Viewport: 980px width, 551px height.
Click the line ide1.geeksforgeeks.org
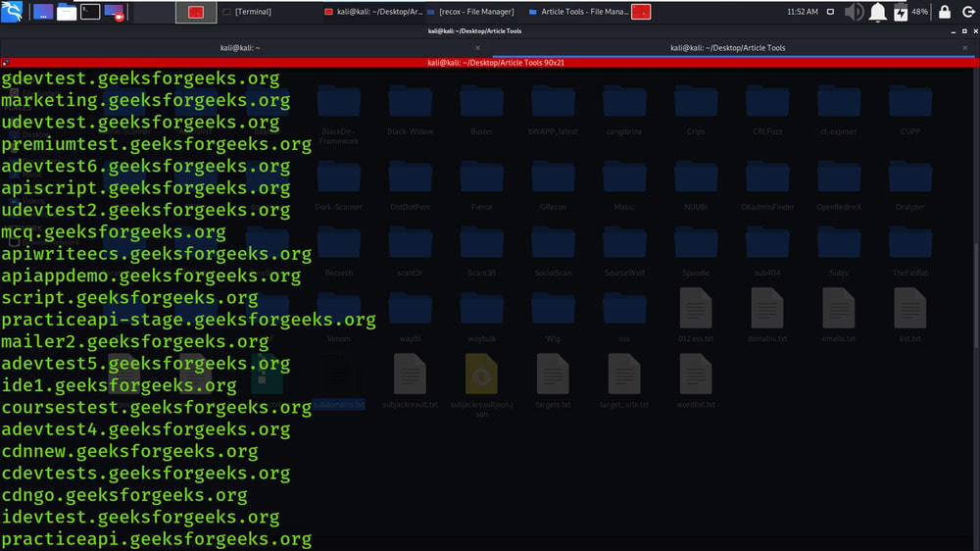pos(120,385)
